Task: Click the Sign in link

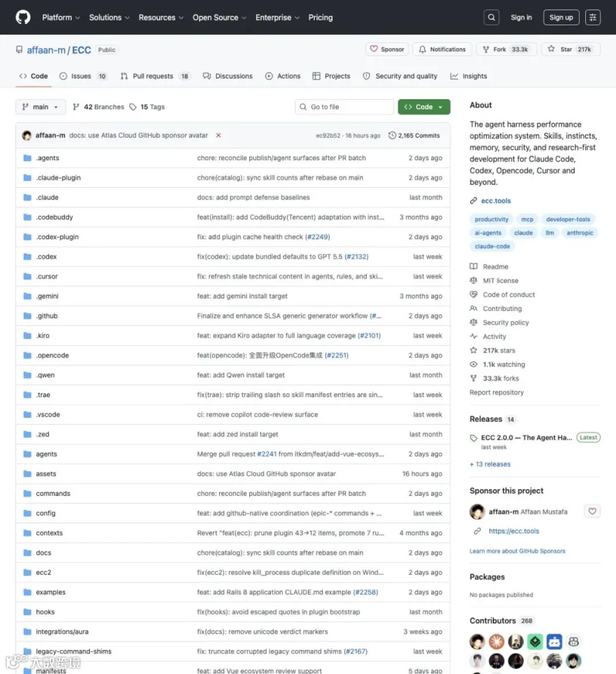Action: pyautogui.click(x=521, y=18)
